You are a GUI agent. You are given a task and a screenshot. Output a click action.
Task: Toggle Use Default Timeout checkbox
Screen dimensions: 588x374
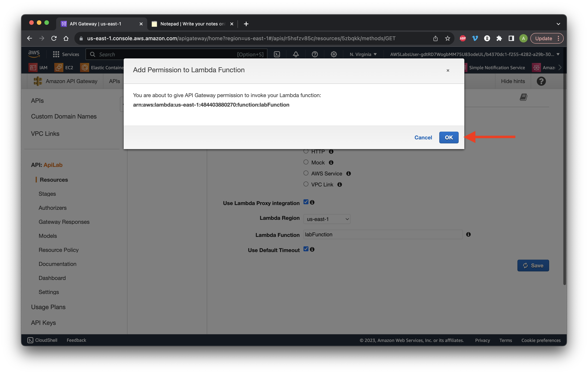pyautogui.click(x=306, y=249)
